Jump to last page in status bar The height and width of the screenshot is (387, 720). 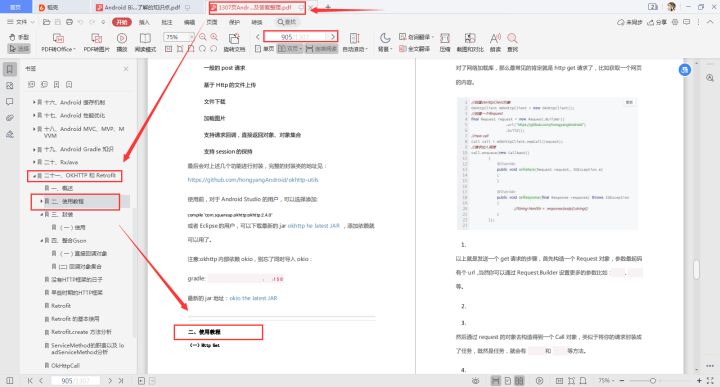(x=121, y=381)
